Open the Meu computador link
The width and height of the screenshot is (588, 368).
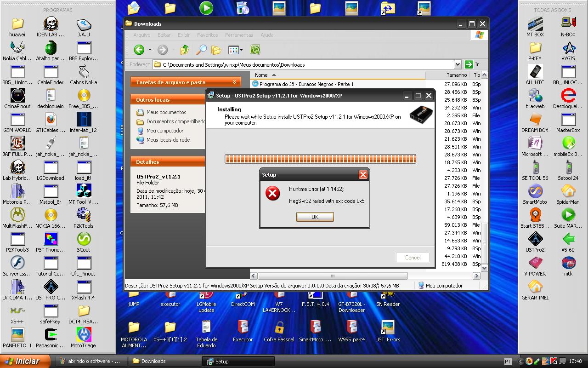[165, 131]
